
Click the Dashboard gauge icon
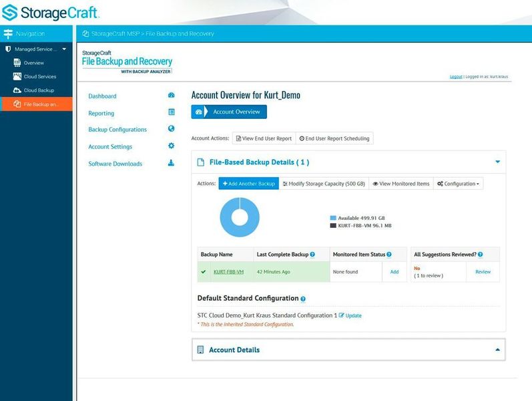click(x=172, y=95)
